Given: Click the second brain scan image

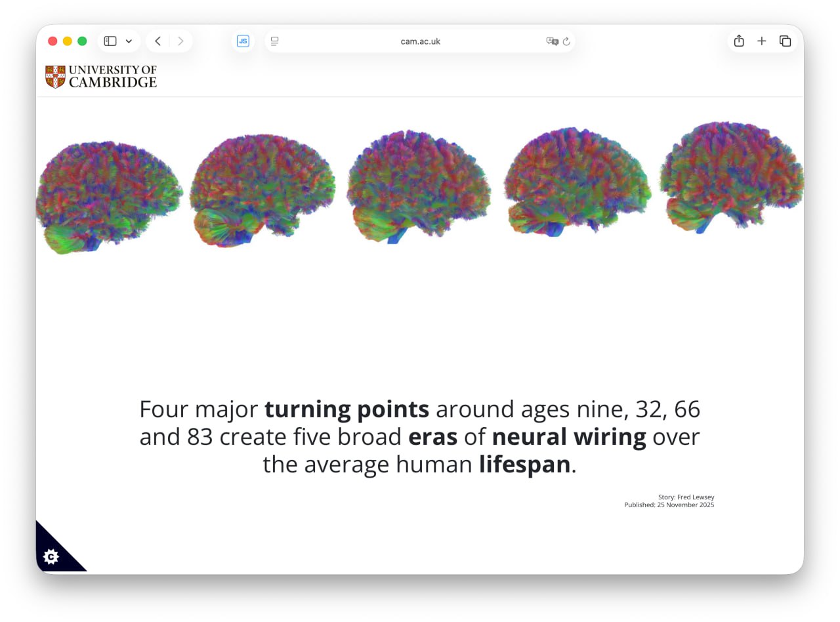Looking at the screenshot, I should pos(262,189).
